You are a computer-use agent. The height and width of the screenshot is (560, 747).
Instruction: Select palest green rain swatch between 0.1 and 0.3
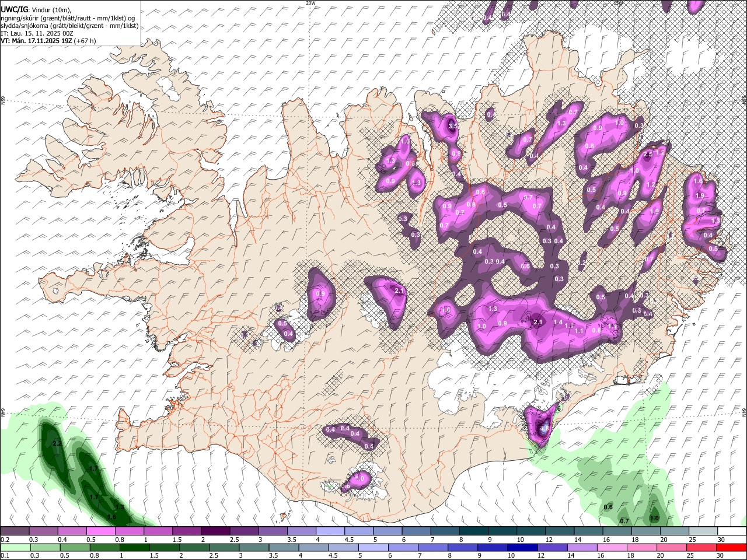(x=15, y=547)
